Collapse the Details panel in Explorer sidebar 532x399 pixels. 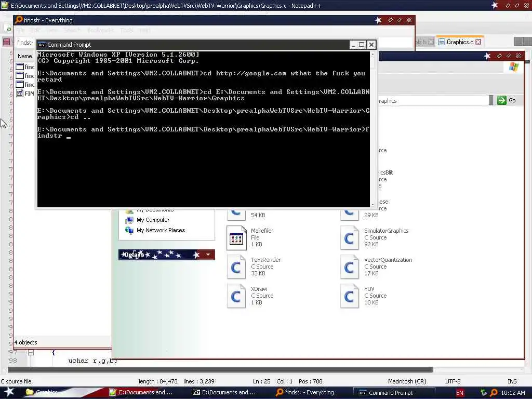coord(208,255)
